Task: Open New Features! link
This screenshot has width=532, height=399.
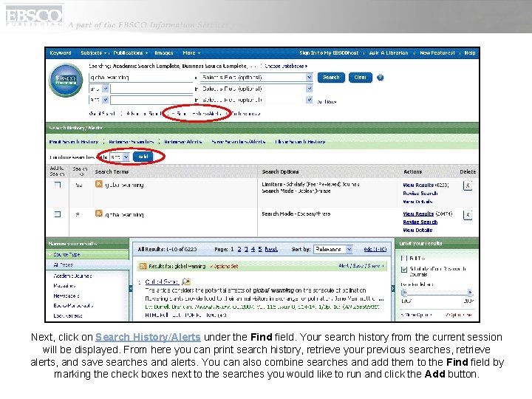Action: point(437,53)
